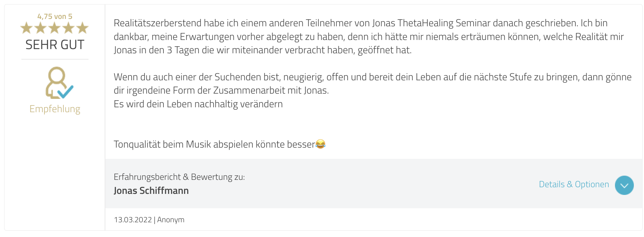Click the review date 13.03.2022
This screenshot has width=644, height=237.
[x=133, y=220]
